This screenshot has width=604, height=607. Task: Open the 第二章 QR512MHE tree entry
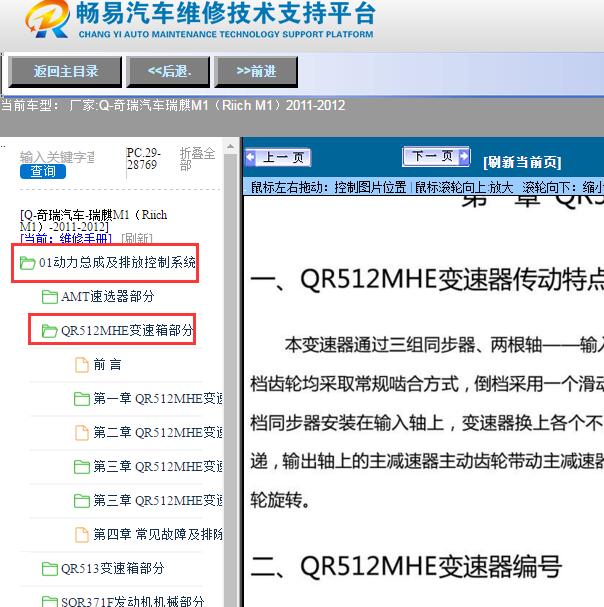158,432
